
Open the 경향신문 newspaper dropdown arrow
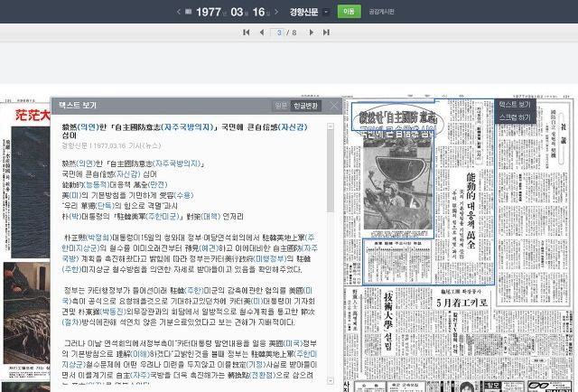(326, 12)
